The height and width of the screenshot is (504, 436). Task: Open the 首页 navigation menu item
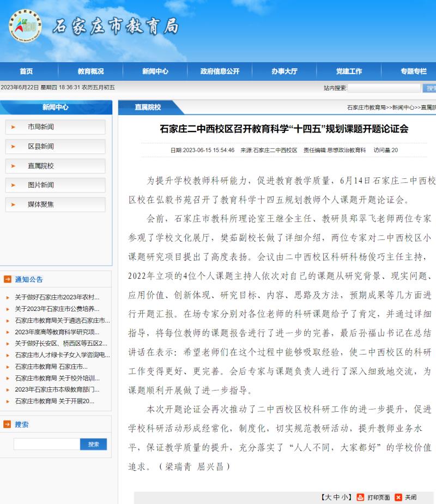pyautogui.click(x=26, y=71)
